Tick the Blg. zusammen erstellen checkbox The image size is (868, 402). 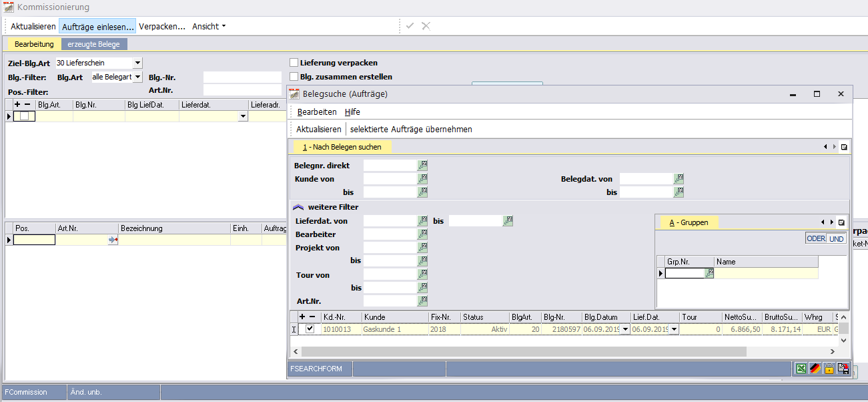tap(294, 77)
